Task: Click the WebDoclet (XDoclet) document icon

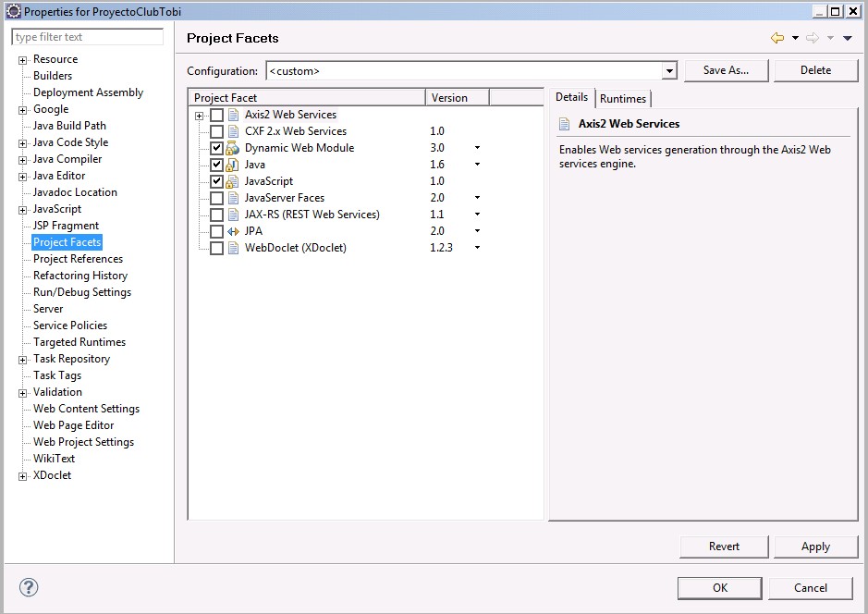Action: pos(233,248)
